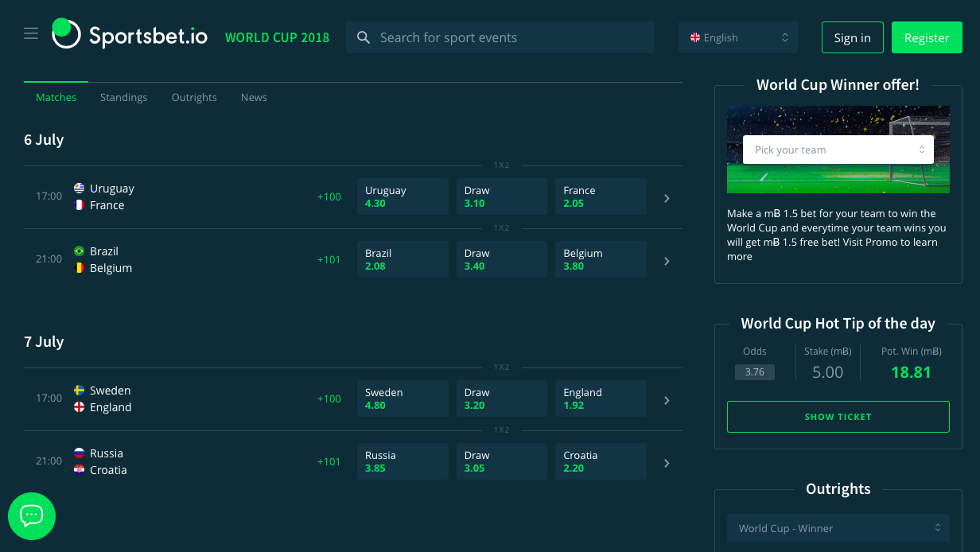Focus the Search for sport events field
The height and width of the screenshot is (552, 980).
pos(500,37)
